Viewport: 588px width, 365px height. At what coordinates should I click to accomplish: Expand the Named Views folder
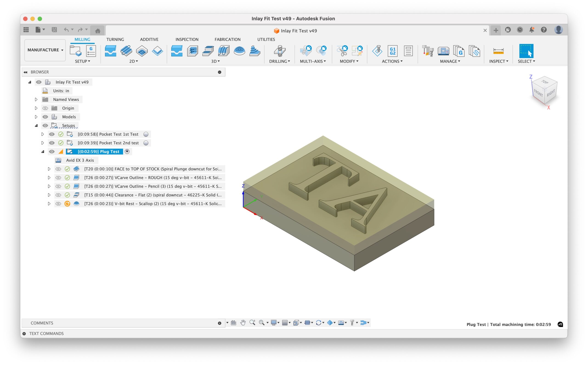click(36, 100)
